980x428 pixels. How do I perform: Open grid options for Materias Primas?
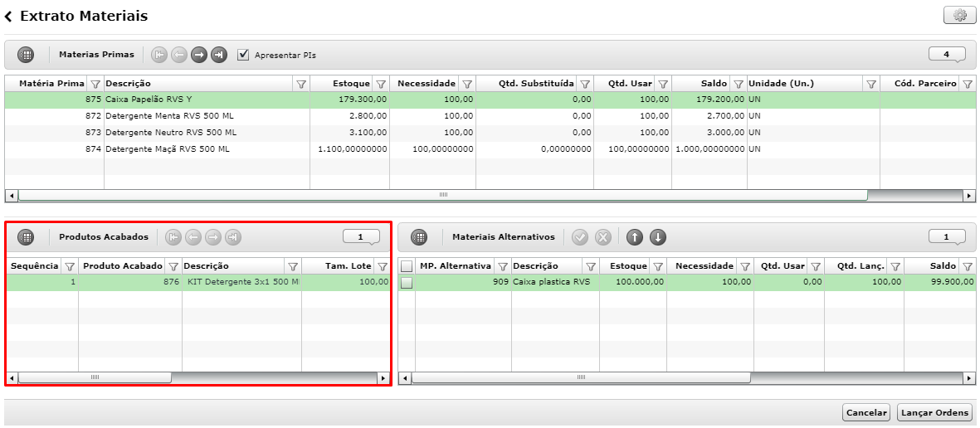(x=26, y=55)
